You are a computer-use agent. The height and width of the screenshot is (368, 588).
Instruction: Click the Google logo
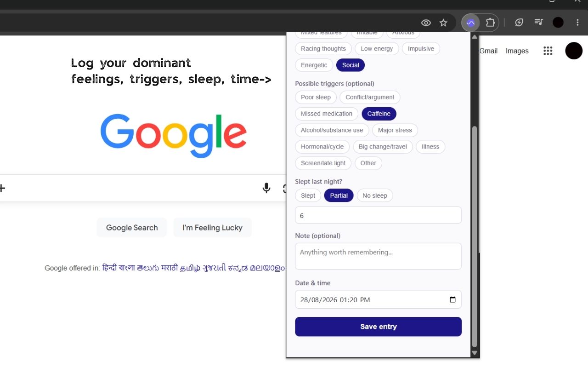tap(174, 136)
